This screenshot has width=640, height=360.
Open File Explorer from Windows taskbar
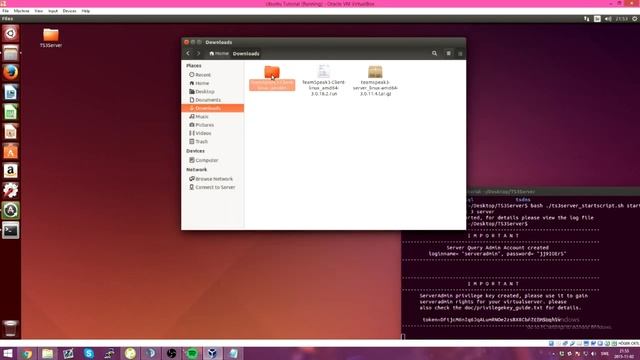point(47,353)
